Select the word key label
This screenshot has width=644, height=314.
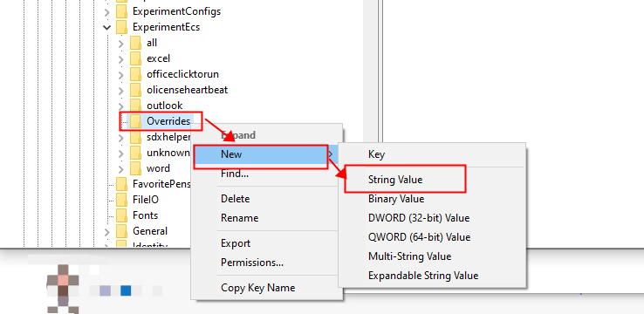[158, 168]
